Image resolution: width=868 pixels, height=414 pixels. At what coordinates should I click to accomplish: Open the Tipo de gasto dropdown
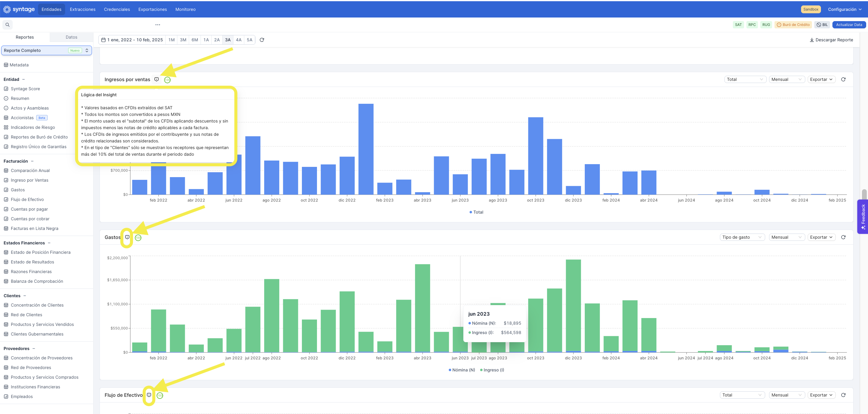[742, 237]
